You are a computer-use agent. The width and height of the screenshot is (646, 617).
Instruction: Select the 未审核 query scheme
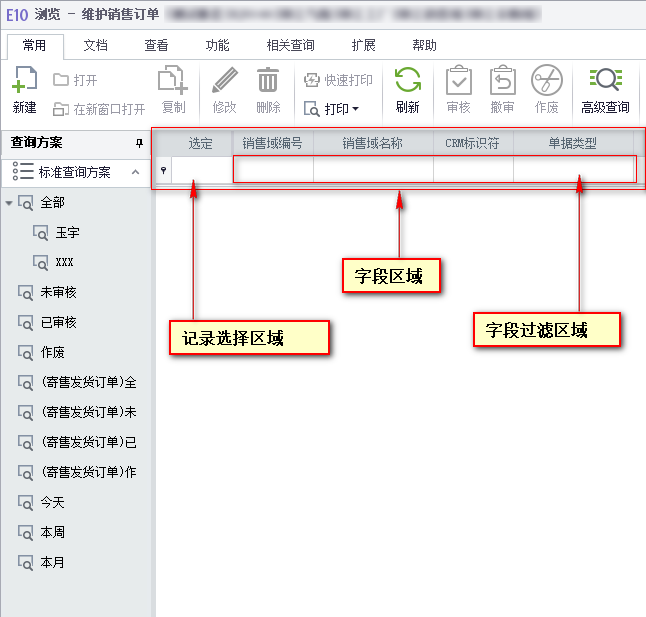point(58,293)
